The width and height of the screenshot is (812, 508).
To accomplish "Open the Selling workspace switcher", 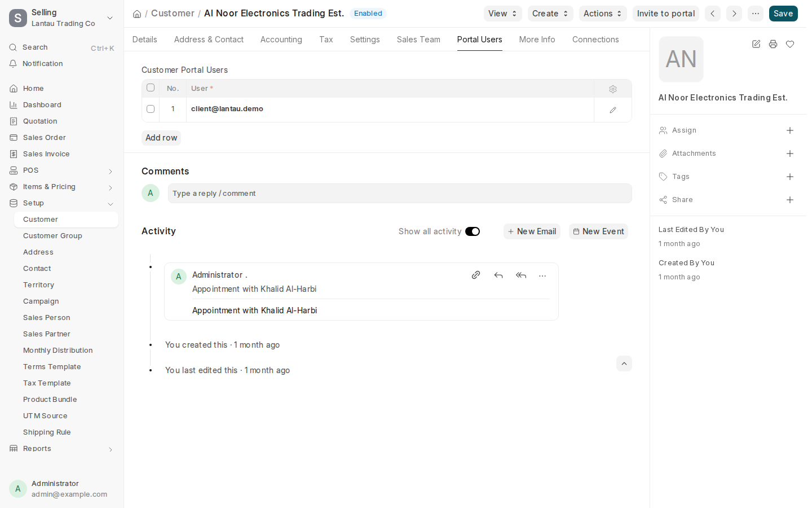I will [62, 18].
